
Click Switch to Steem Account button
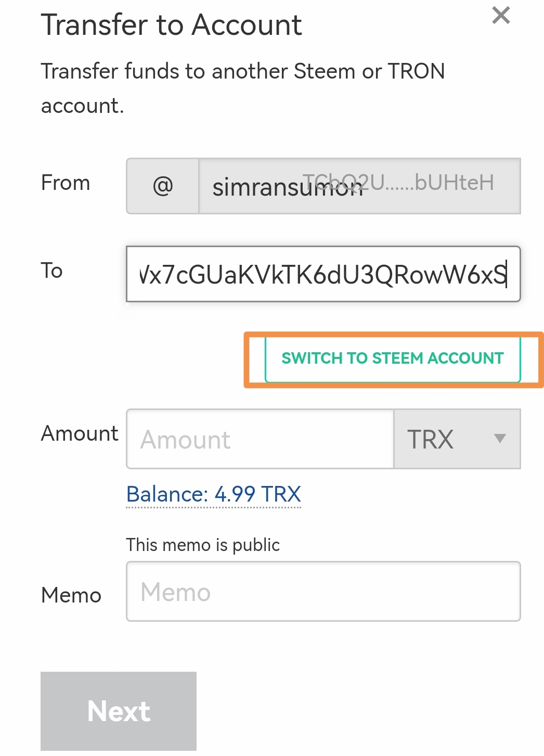[x=393, y=358]
